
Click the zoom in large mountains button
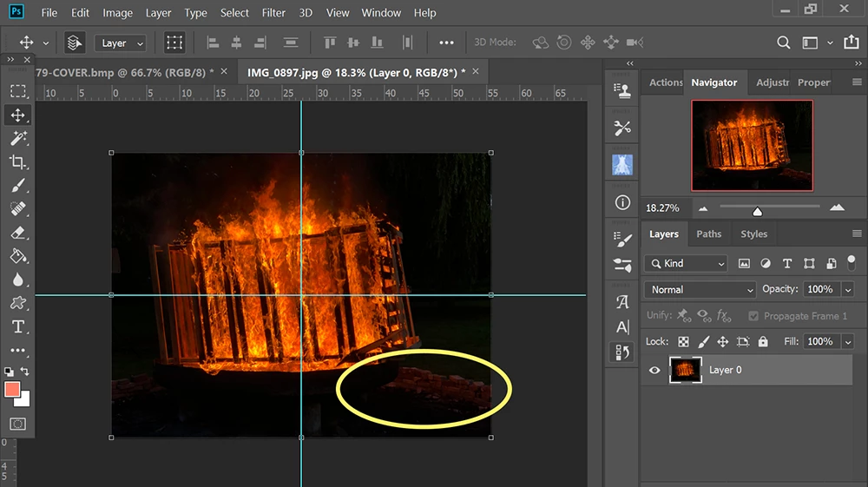(x=837, y=207)
